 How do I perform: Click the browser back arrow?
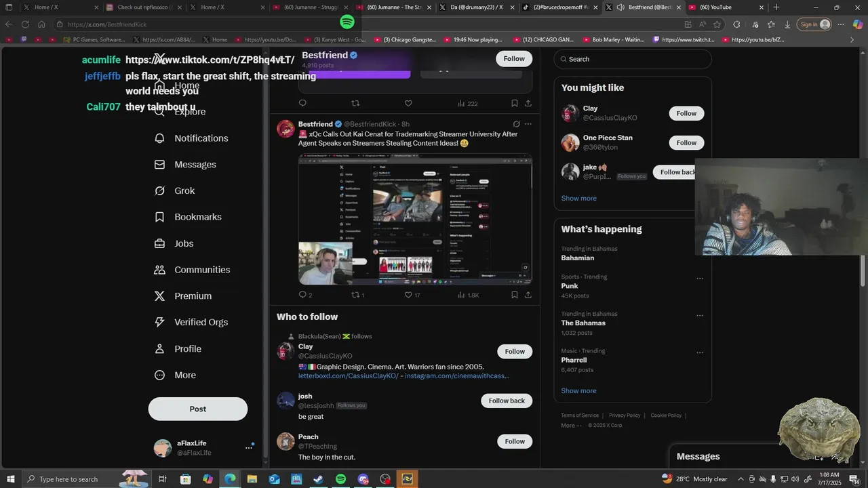(x=9, y=24)
